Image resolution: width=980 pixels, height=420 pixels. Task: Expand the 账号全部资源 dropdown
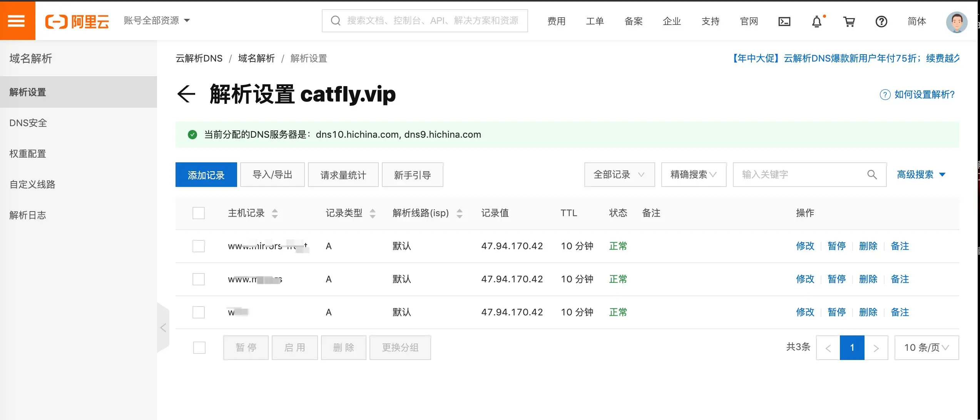coord(157,20)
